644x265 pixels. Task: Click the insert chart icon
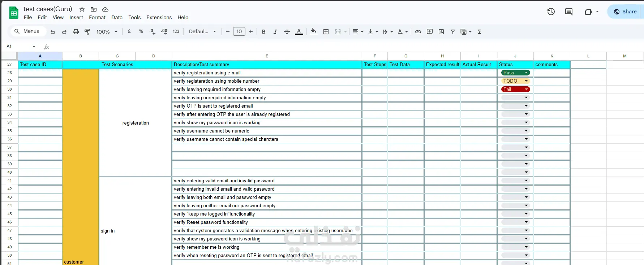pyautogui.click(x=441, y=32)
